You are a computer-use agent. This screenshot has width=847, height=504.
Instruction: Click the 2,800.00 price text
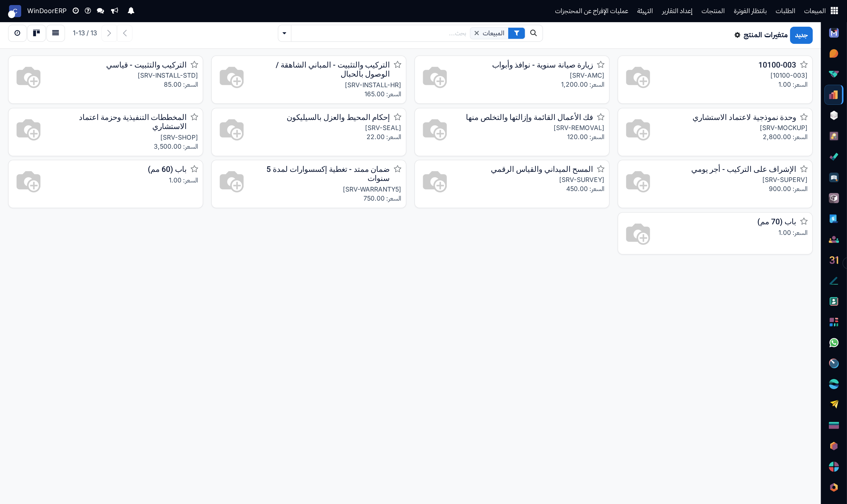[x=777, y=137]
